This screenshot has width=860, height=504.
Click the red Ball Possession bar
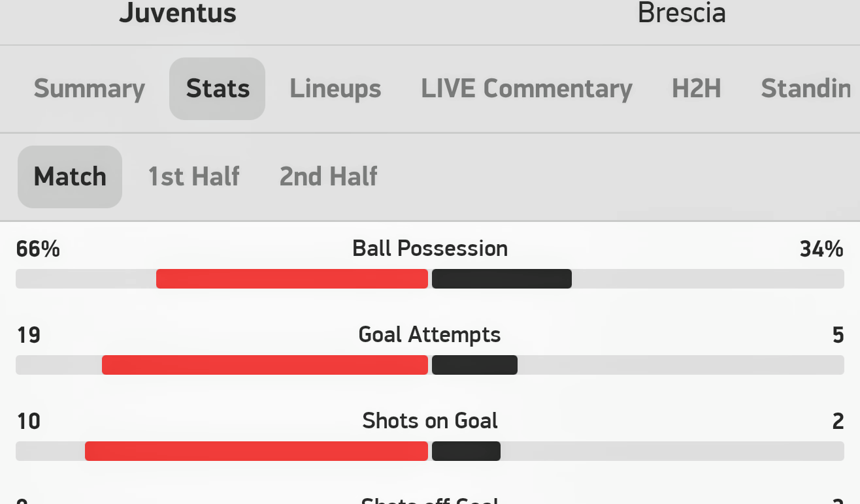(x=292, y=279)
